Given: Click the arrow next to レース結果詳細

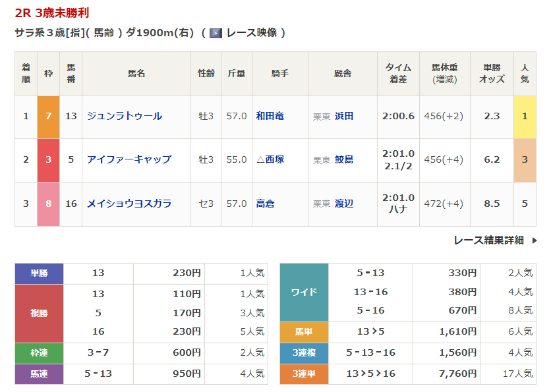Looking at the screenshot, I should click(535, 240).
